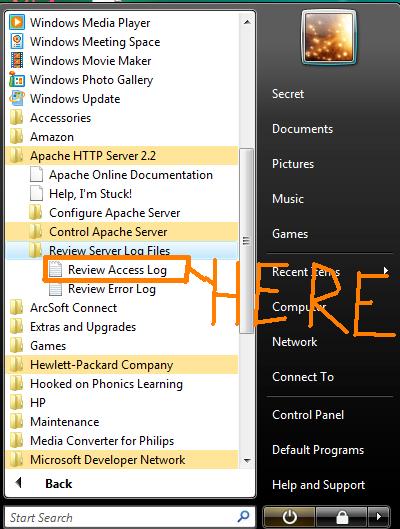Click the Configure Apache Server folder icon
400x529 pixels.
35,213
